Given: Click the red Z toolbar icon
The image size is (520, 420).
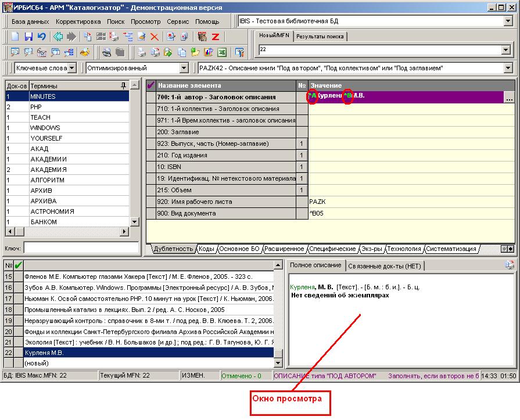Looking at the screenshot, I should pos(215,37).
